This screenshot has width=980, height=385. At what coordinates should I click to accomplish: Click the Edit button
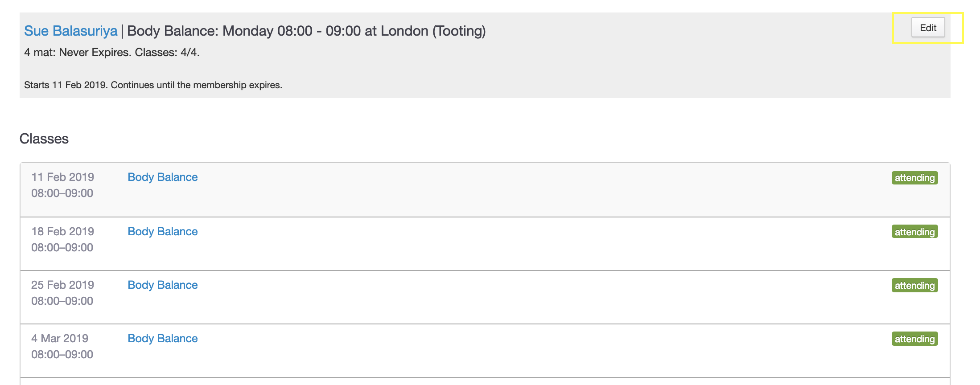point(928,28)
